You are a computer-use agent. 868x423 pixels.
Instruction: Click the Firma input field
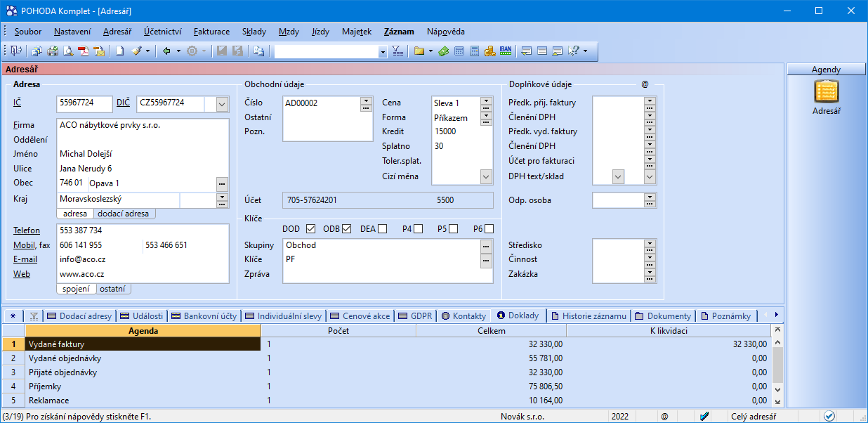[143, 125]
